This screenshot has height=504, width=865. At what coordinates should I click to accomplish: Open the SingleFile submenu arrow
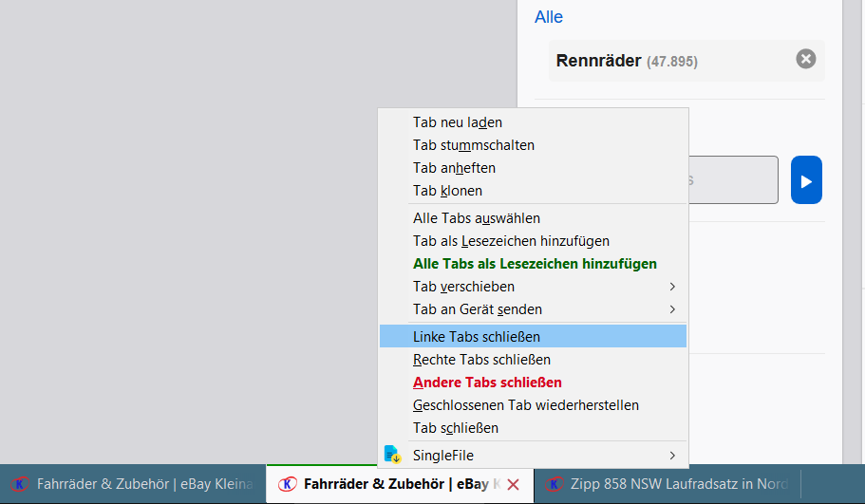[x=672, y=456]
